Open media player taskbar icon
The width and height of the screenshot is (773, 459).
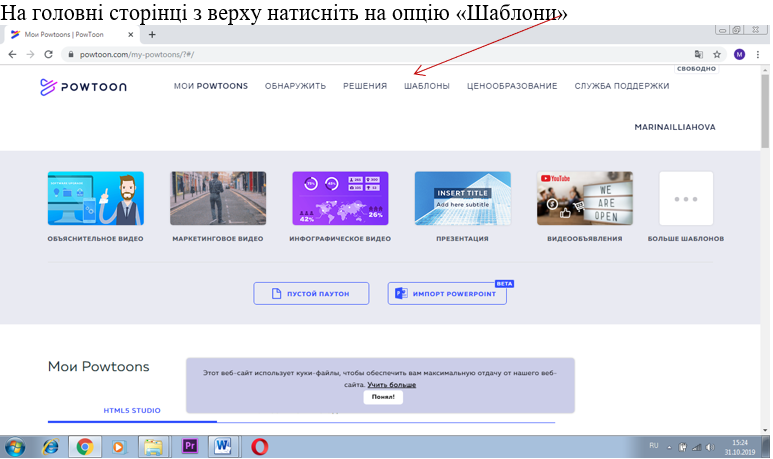click(x=118, y=447)
